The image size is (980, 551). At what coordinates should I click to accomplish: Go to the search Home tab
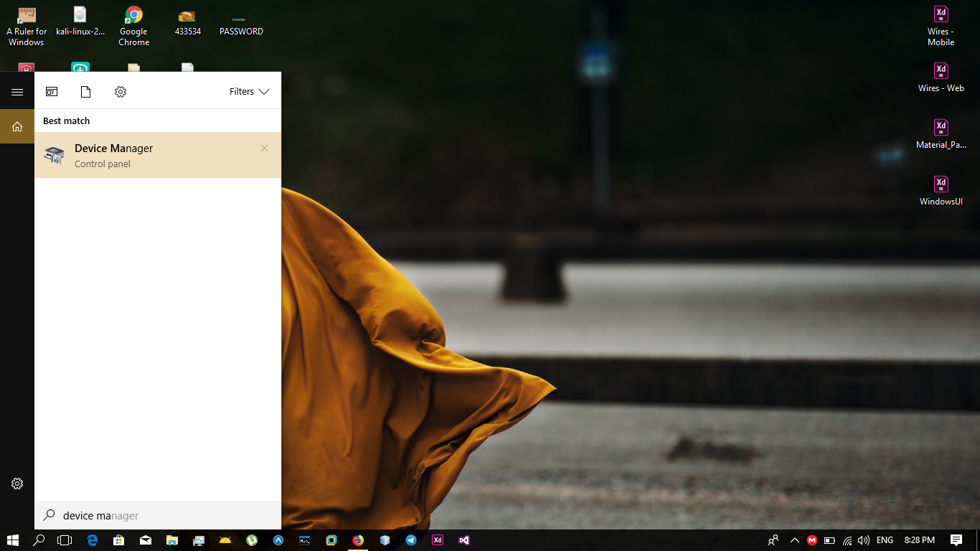17,126
